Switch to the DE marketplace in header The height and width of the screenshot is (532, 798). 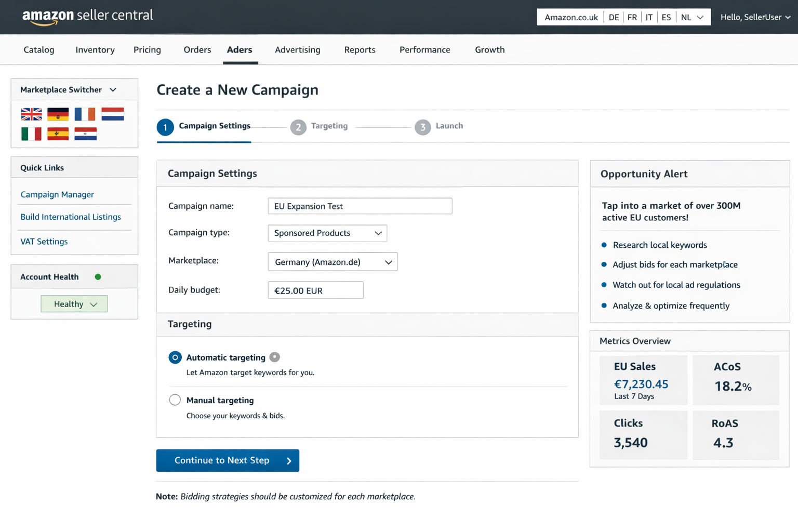(x=614, y=17)
